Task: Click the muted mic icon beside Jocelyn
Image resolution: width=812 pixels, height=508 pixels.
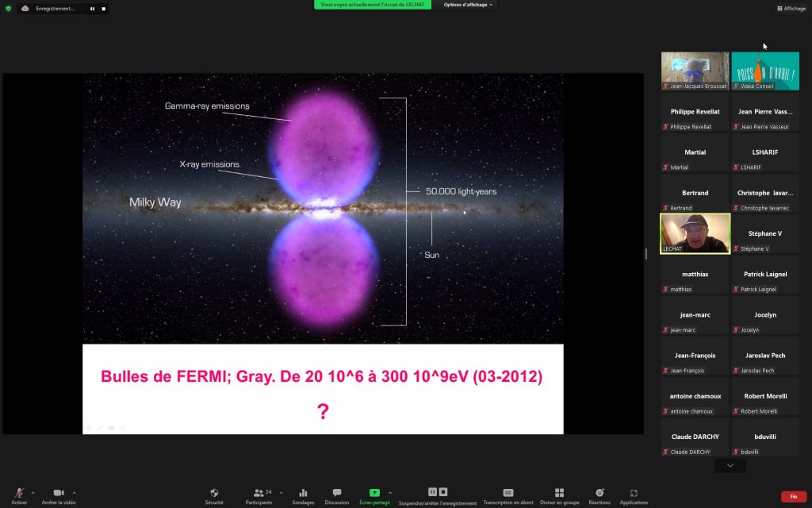Action: (736, 329)
